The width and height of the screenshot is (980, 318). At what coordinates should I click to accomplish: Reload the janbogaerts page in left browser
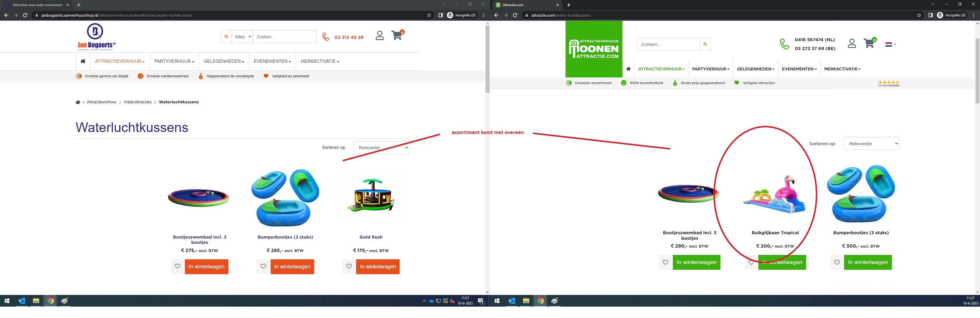pos(25,15)
